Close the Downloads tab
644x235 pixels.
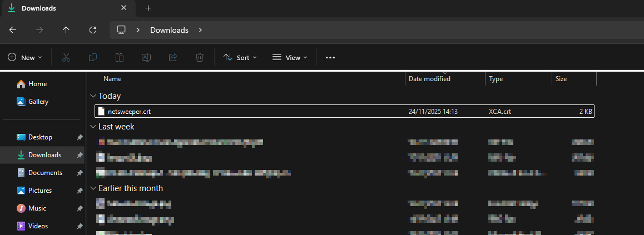click(x=124, y=8)
